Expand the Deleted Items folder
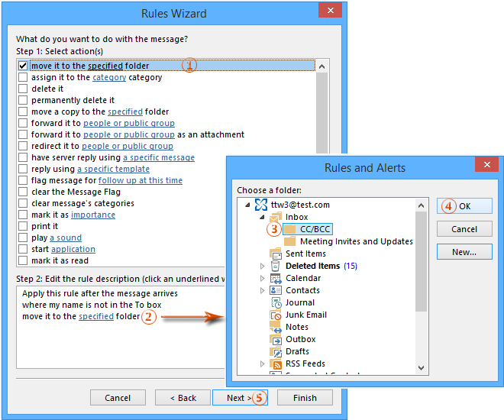504x420 pixels. point(263,266)
